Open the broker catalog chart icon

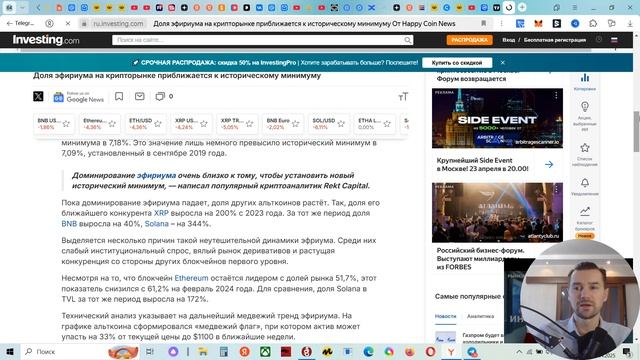tap(585, 211)
